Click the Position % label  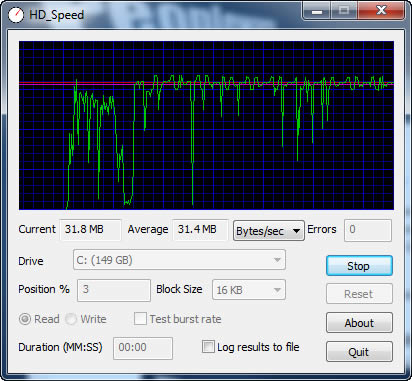pyautogui.click(x=44, y=289)
